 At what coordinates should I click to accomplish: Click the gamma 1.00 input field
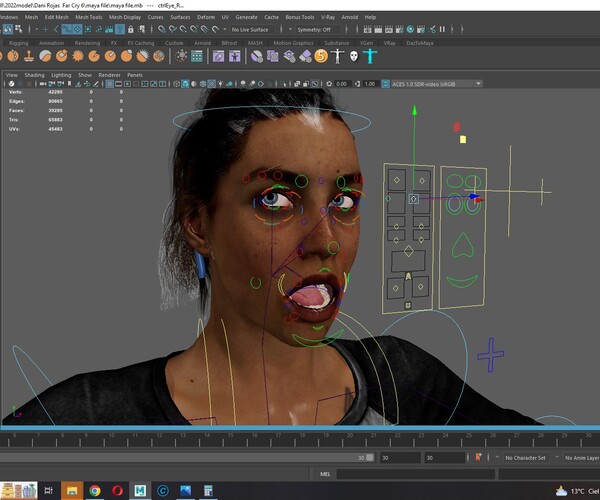tap(370, 84)
